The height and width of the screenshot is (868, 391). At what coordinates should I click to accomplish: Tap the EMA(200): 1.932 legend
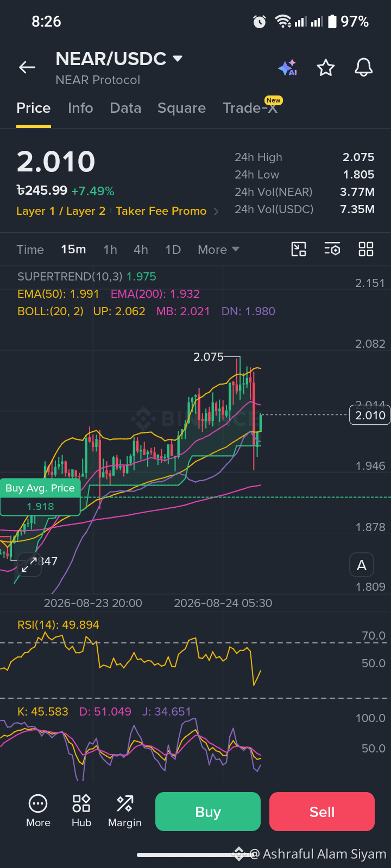155,294
